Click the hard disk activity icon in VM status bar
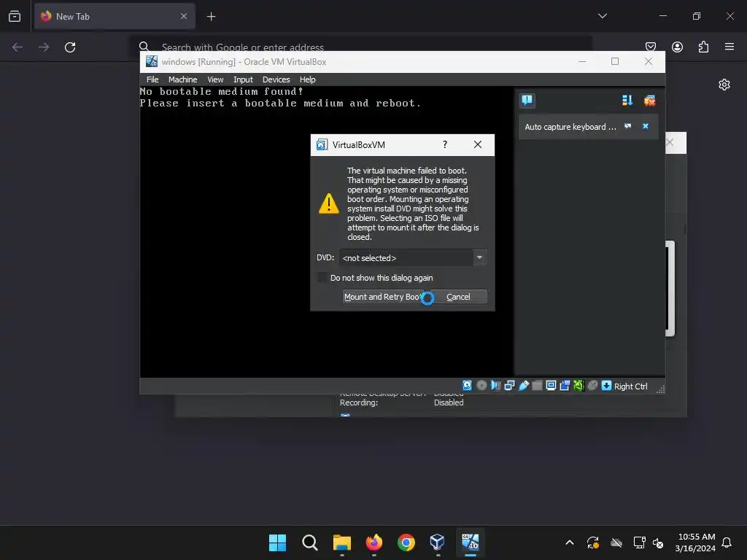Viewport: 747px width, 560px height. pyautogui.click(x=468, y=386)
